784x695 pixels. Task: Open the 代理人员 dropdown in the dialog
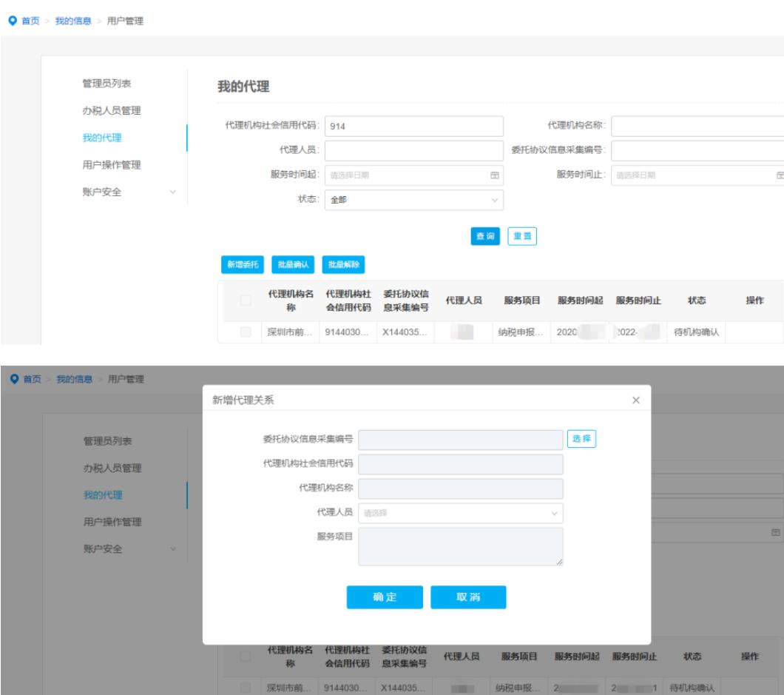[x=460, y=513]
